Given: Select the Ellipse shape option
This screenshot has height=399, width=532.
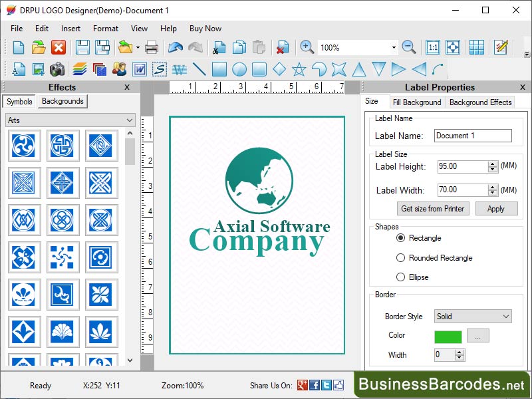Looking at the screenshot, I should pyautogui.click(x=401, y=277).
